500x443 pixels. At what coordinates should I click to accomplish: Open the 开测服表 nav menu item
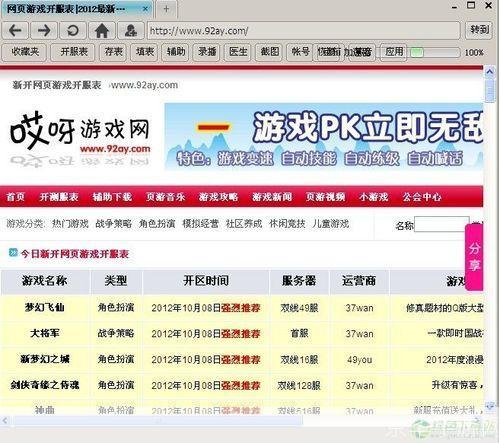click(x=59, y=197)
